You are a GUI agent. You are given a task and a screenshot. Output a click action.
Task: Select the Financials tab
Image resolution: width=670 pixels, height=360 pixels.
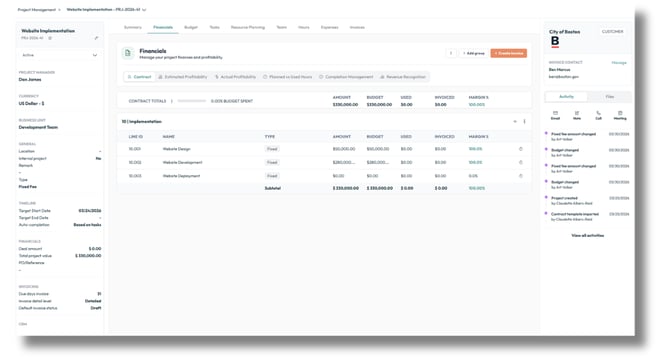[163, 27]
